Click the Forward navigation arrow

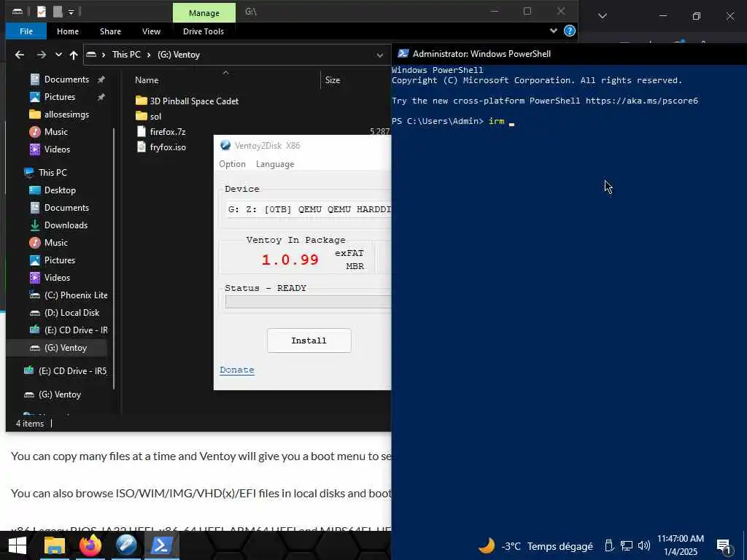(42, 55)
